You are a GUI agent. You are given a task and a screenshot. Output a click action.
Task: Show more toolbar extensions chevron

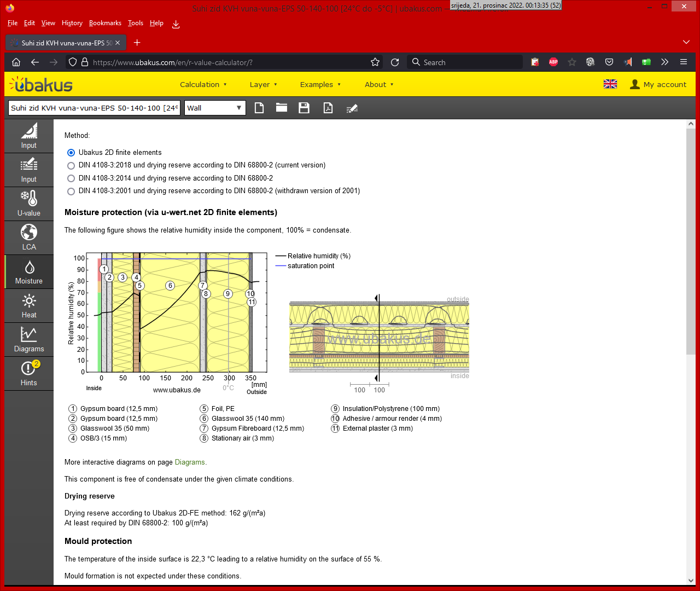pyautogui.click(x=665, y=62)
